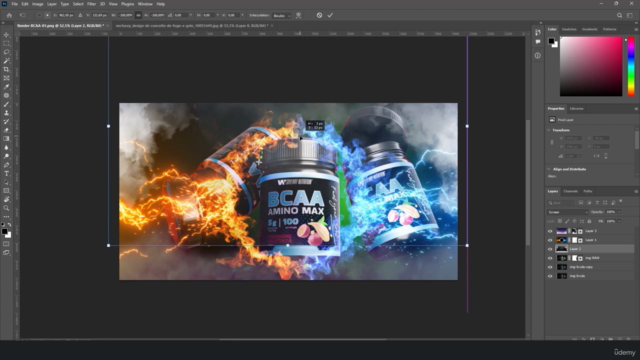Viewport: 640px width, 360px height.
Task: Open the Interpolation dropdown
Action: click(x=282, y=16)
